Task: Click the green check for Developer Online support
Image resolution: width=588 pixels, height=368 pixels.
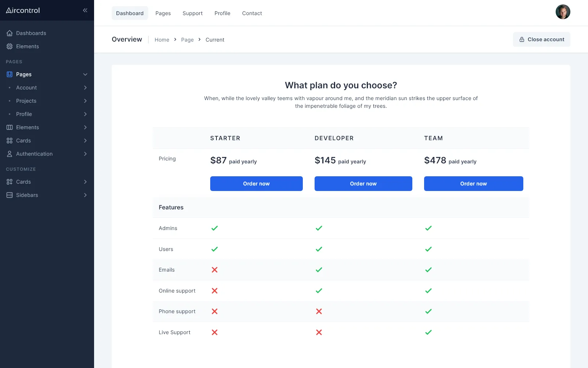Action: pos(319,291)
